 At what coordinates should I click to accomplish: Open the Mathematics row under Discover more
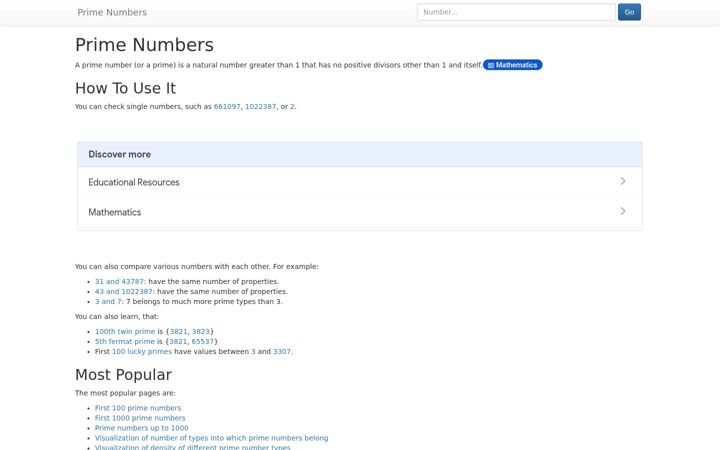click(x=360, y=212)
